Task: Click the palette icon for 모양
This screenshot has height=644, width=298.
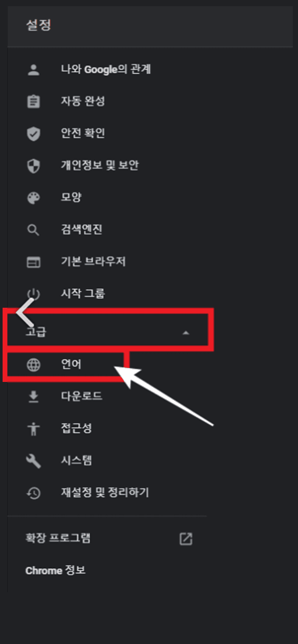Action: (x=34, y=198)
